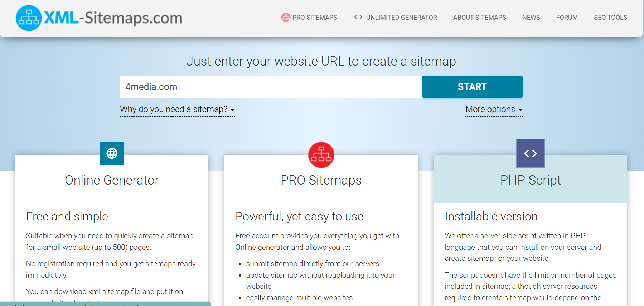The image size is (644, 306).
Task: Click the purple code icon above PHP Script
Action: (530, 153)
